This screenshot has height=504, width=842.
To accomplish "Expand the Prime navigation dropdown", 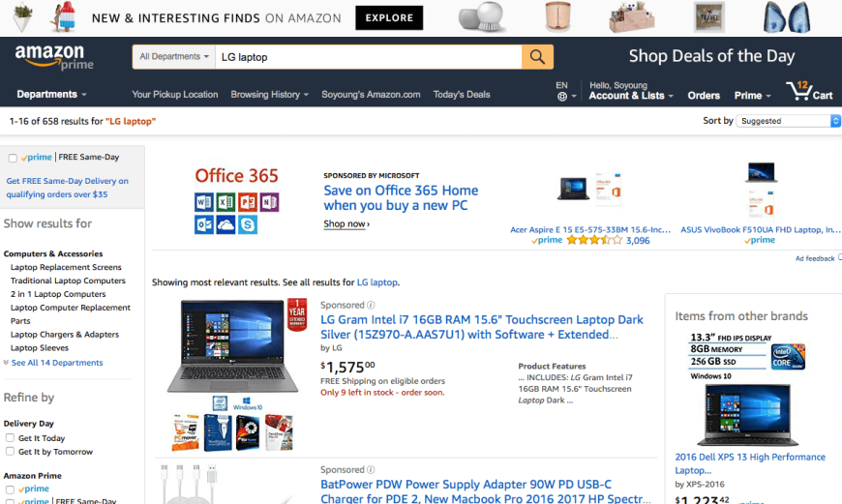I will click(752, 96).
